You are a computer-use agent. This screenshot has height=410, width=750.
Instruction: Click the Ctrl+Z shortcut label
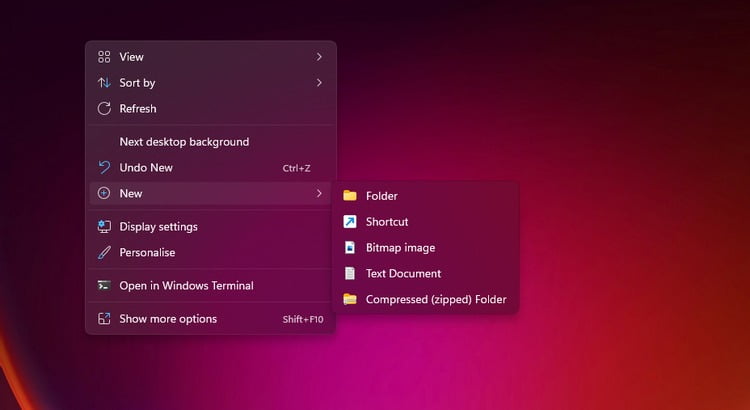click(x=297, y=168)
